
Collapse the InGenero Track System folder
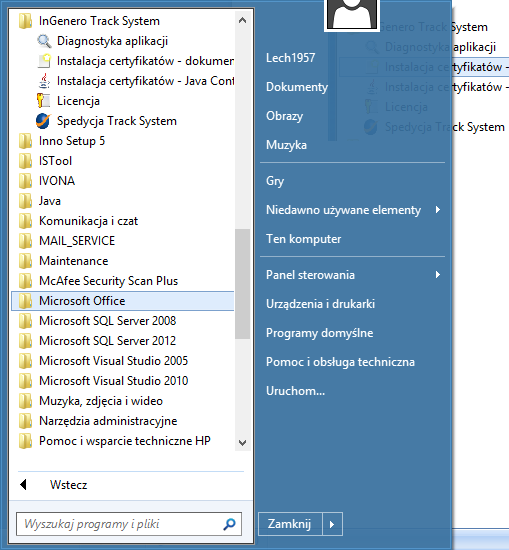coord(123,21)
